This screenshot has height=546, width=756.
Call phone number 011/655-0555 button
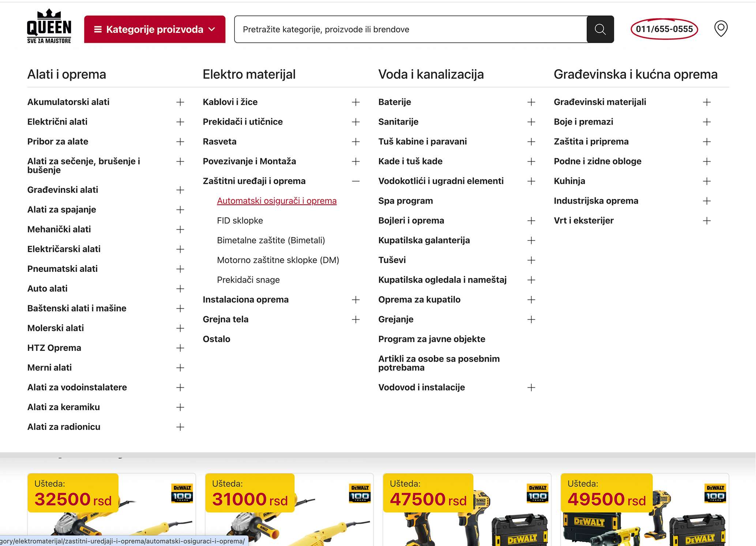coord(664,29)
